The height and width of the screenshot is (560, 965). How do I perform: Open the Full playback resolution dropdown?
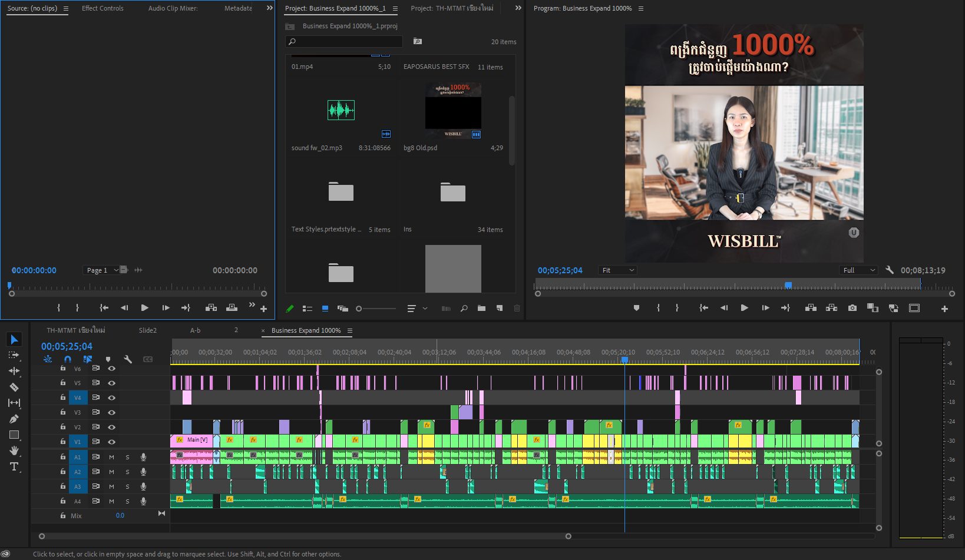[858, 270]
